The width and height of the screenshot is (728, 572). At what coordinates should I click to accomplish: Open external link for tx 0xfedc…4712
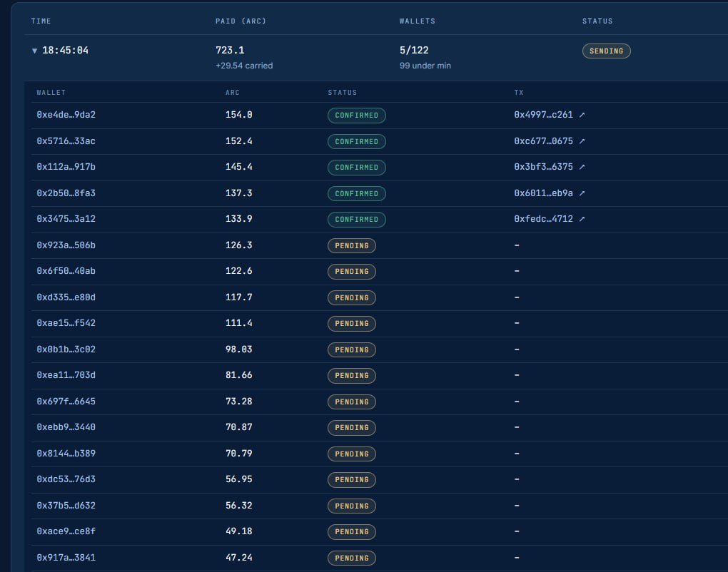point(582,219)
